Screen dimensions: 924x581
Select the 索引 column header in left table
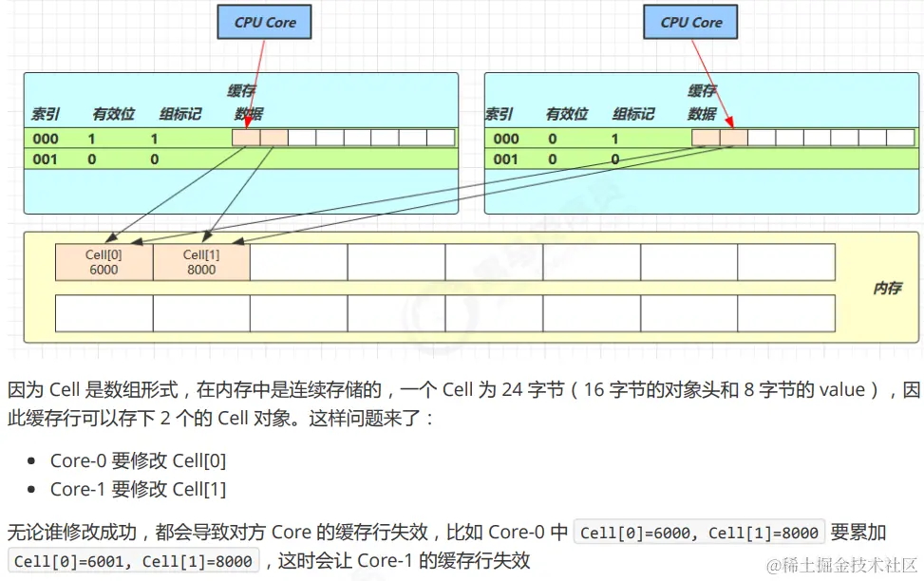(x=46, y=114)
